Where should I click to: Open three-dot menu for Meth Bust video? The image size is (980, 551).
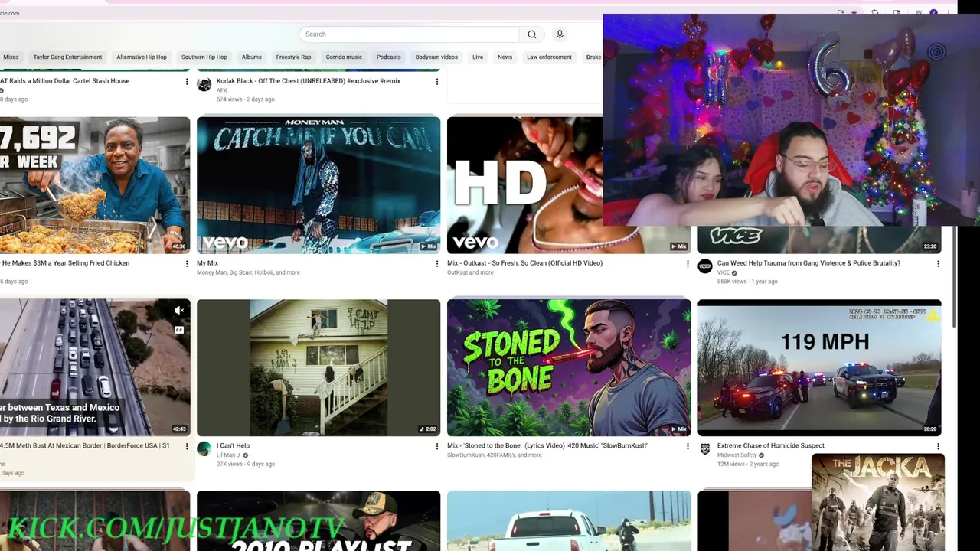tap(187, 446)
